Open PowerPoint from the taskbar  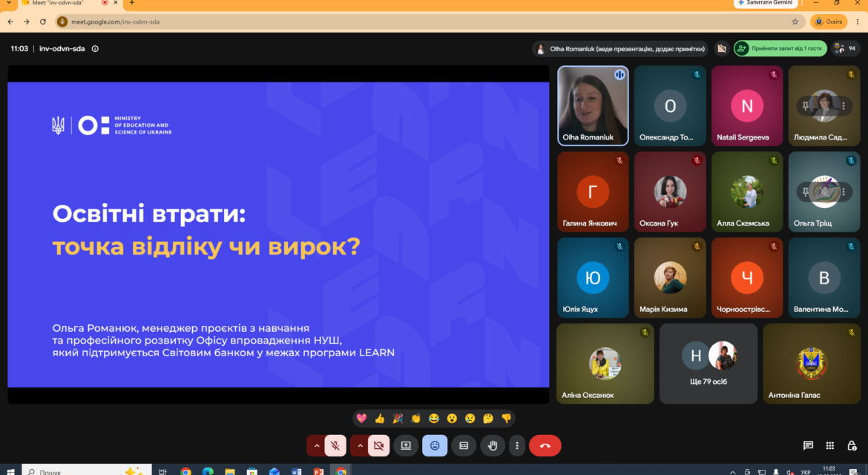[x=318, y=472]
